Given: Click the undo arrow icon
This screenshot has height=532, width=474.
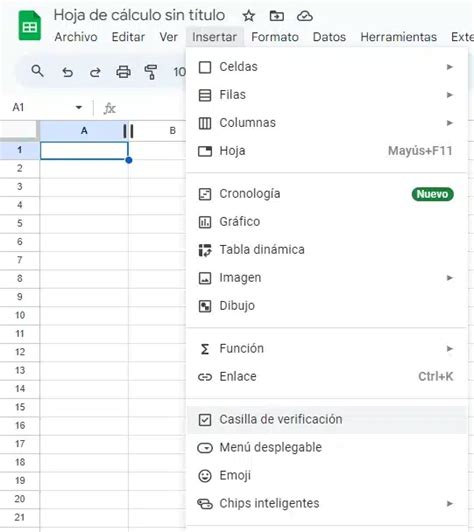Looking at the screenshot, I should point(68,72).
